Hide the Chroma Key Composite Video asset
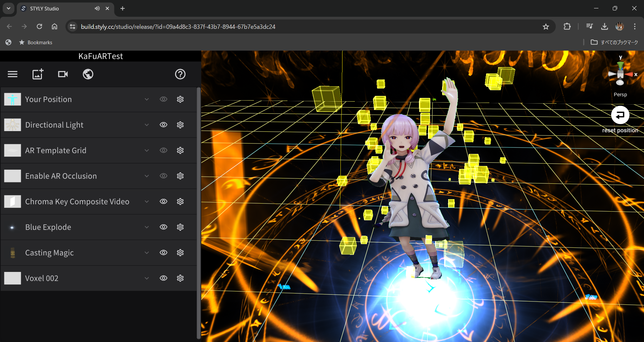 click(163, 202)
